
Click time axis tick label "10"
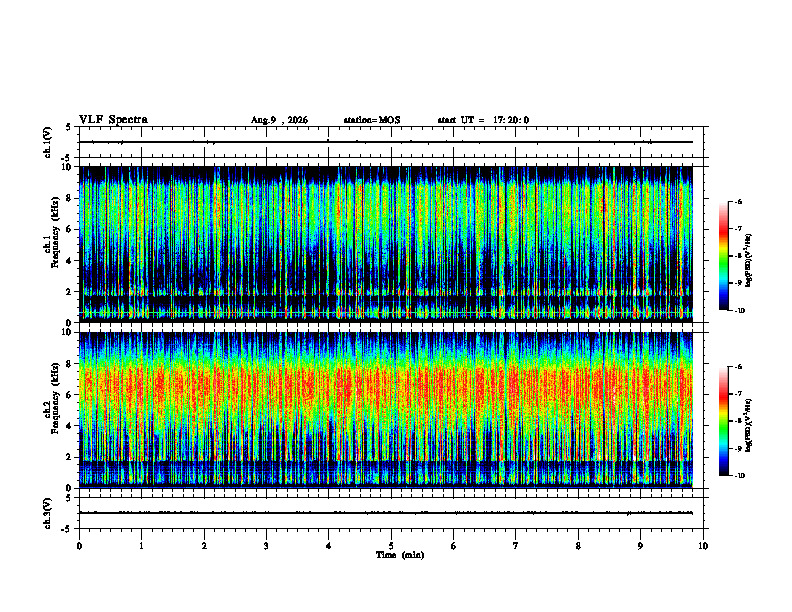(703, 546)
